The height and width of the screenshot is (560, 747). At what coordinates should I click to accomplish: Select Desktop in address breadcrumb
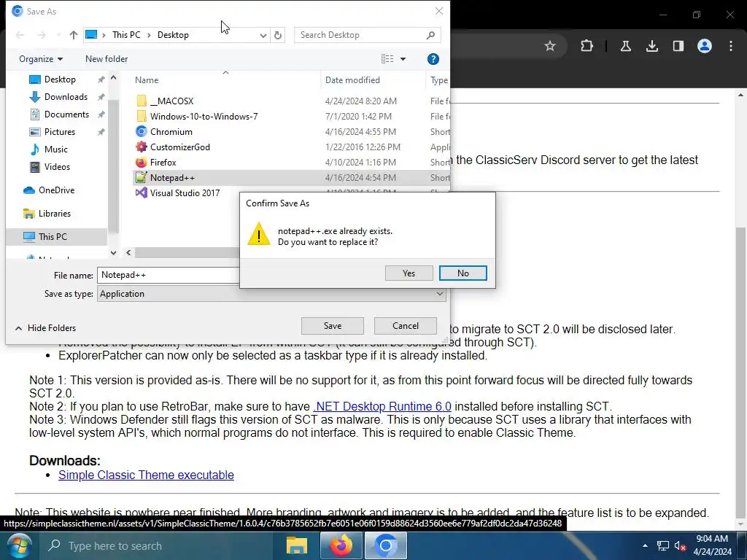pyautogui.click(x=173, y=35)
